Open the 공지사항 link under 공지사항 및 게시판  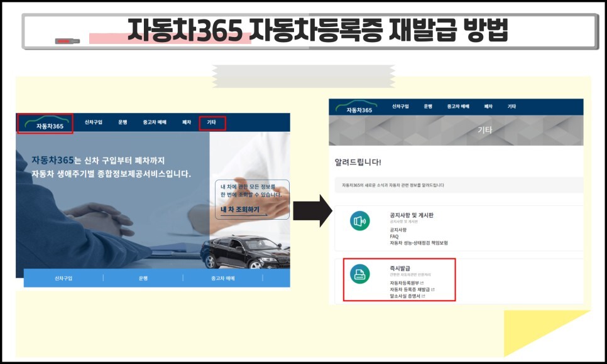click(398, 230)
